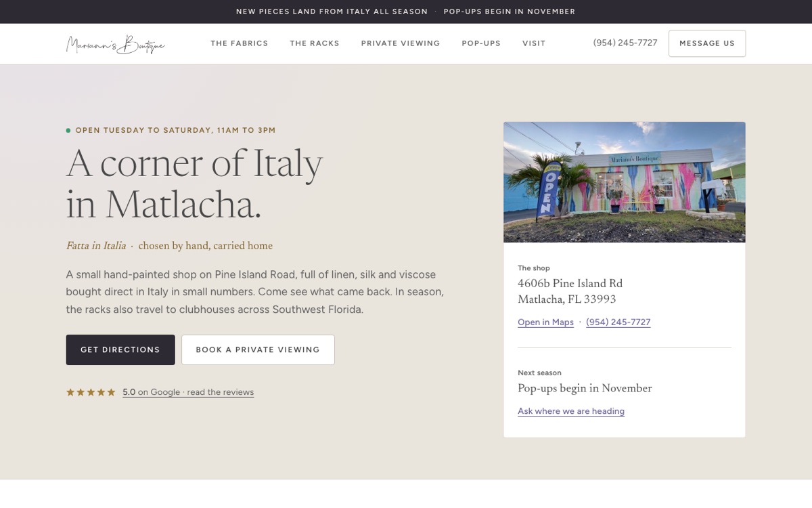Image resolution: width=812 pixels, height=508 pixels.
Task: Click 'Pop-ups begin in November' in the top banner
Action: 510,12
